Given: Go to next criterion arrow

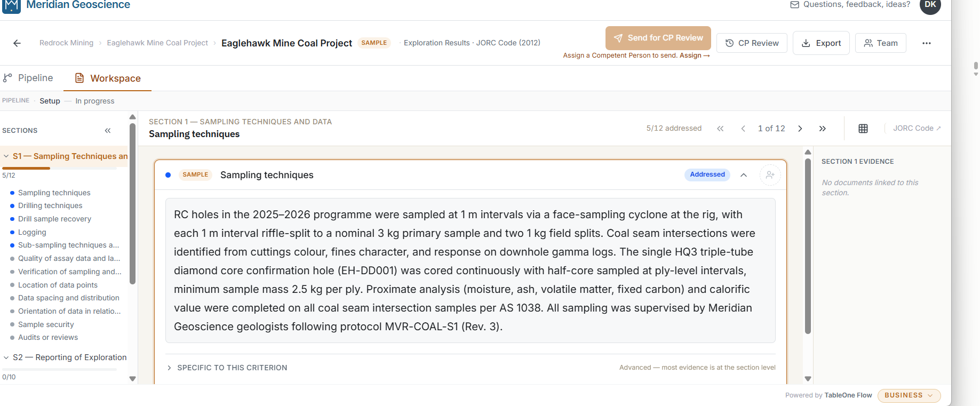Looking at the screenshot, I should pyautogui.click(x=800, y=129).
